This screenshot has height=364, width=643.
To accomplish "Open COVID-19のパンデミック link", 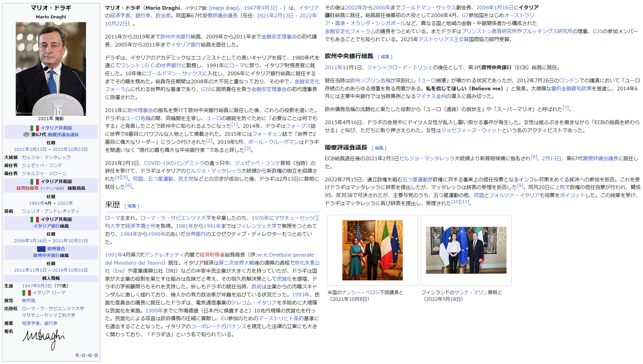I will tap(174, 163).
